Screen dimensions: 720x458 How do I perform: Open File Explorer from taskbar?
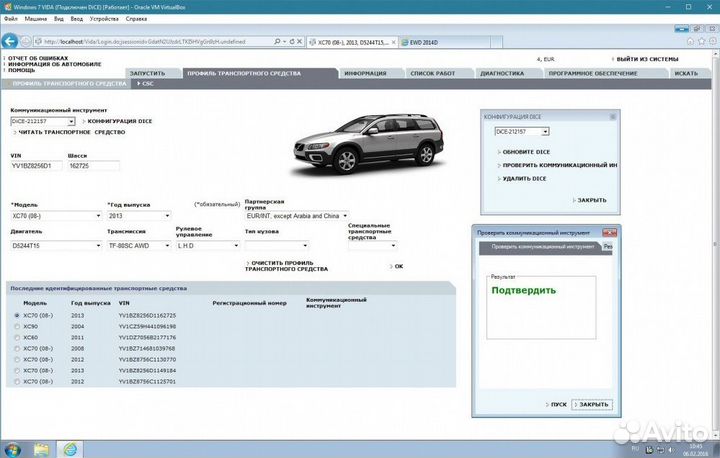41,449
